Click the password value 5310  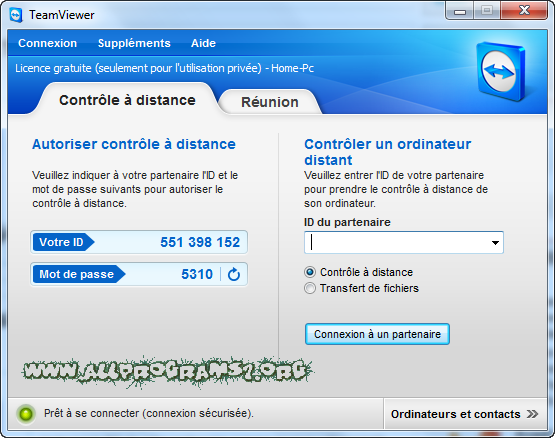click(197, 274)
